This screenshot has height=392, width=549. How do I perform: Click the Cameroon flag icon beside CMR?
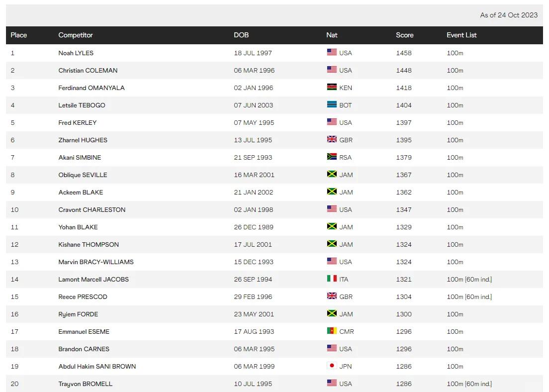pyautogui.click(x=332, y=331)
